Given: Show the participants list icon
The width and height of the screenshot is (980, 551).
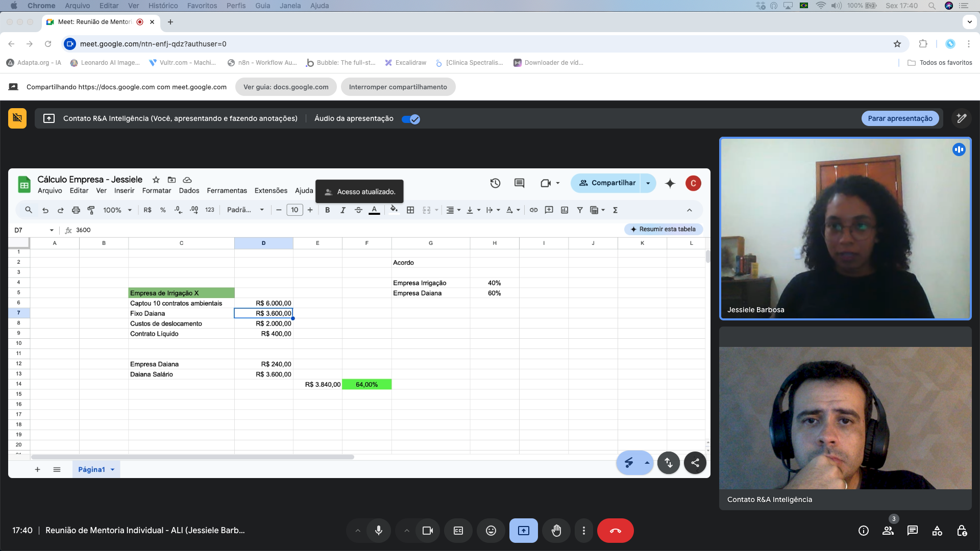Looking at the screenshot, I should [x=888, y=531].
